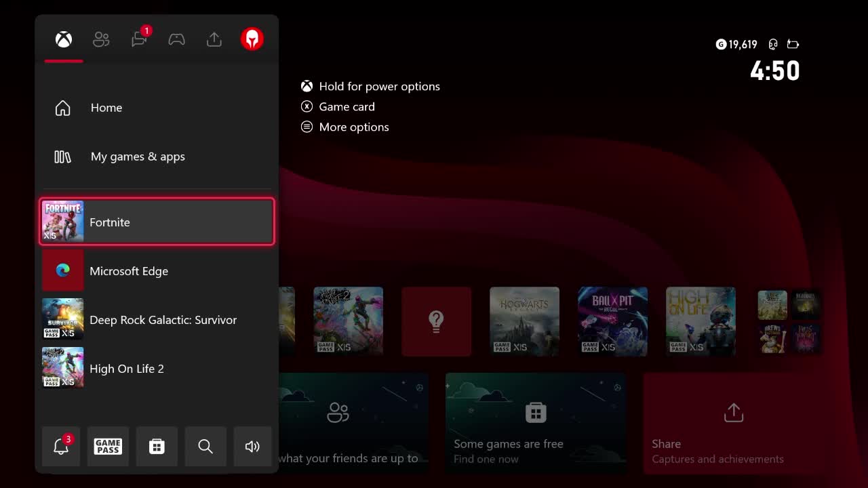Select the Xbox guide home tab
The image size is (868, 488).
[x=64, y=39]
